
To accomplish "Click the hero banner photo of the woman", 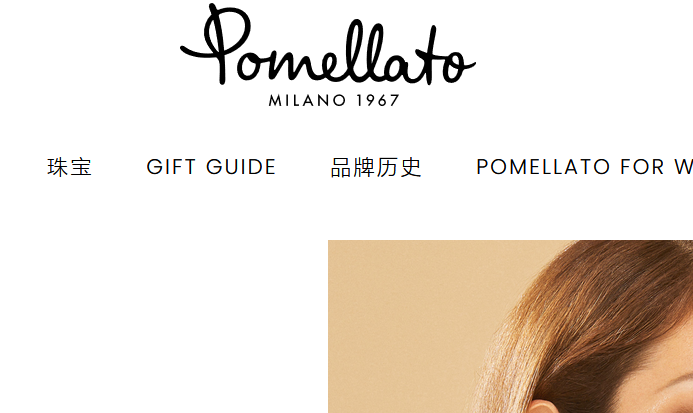I will (510, 326).
